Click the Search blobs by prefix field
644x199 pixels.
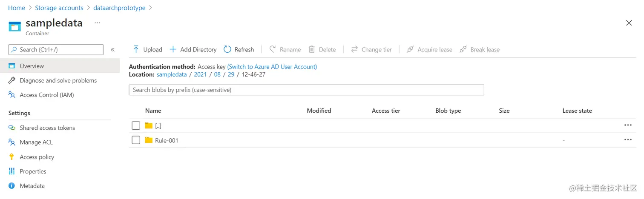point(306,90)
